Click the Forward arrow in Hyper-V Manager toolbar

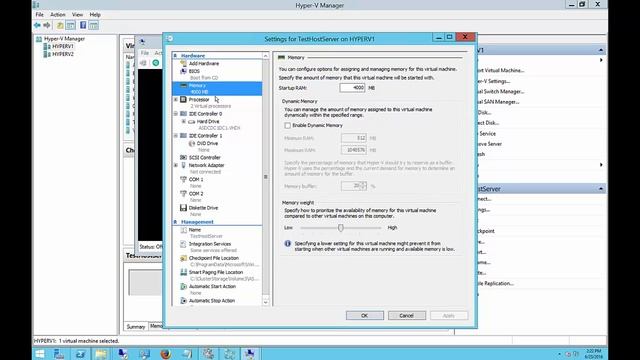[x=47, y=25]
